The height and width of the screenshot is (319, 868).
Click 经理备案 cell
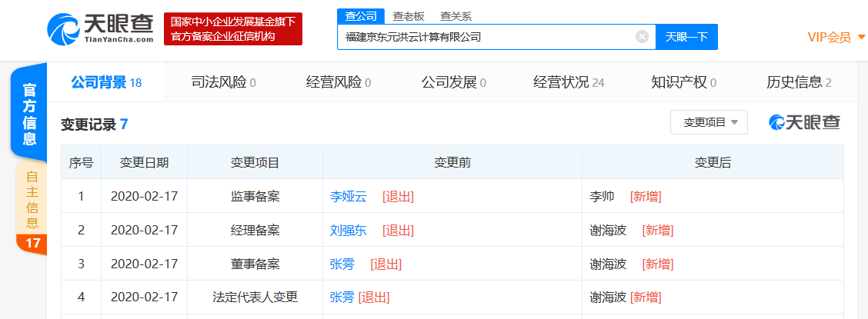pyautogui.click(x=255, y=230)
